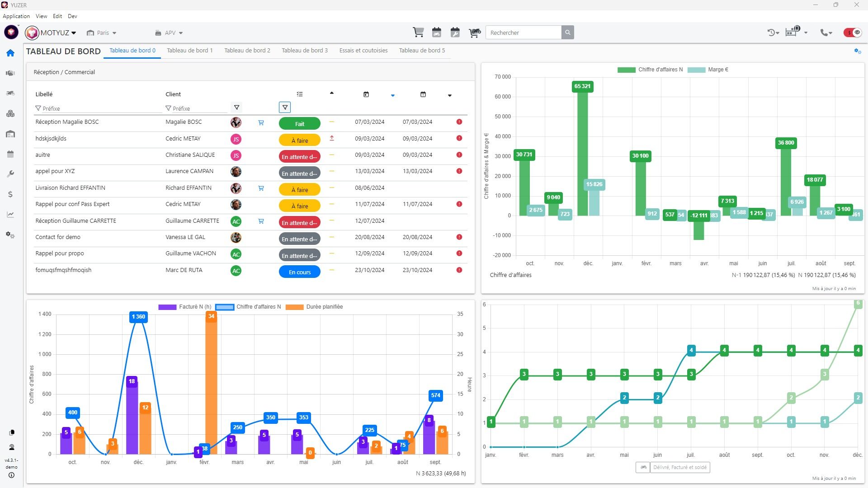Expand the phone call dropdown
The height and width of the screenshot is (488, 868).
[826, 33]
